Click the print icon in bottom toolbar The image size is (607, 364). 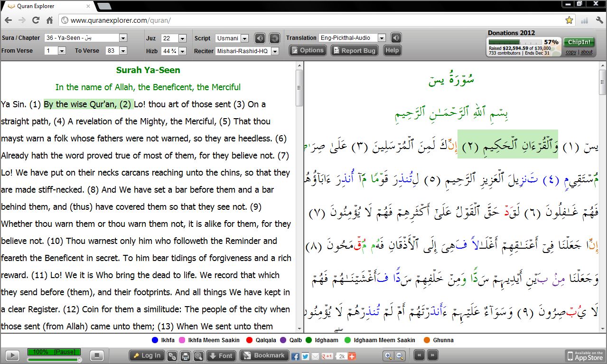tap(186, 356)
